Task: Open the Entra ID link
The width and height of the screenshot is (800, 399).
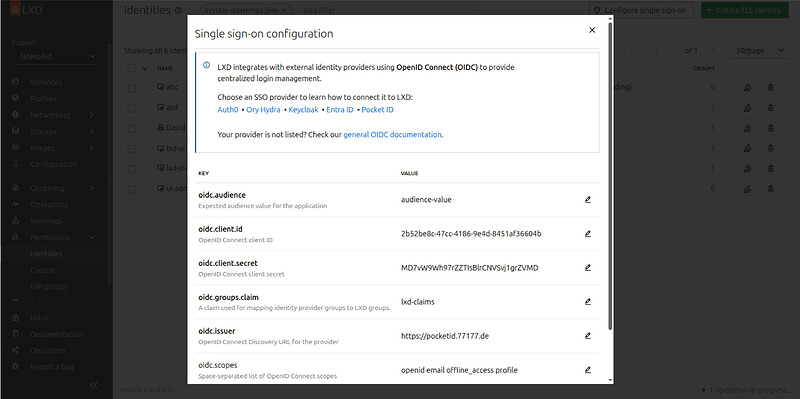Action: tap(340, 110)
